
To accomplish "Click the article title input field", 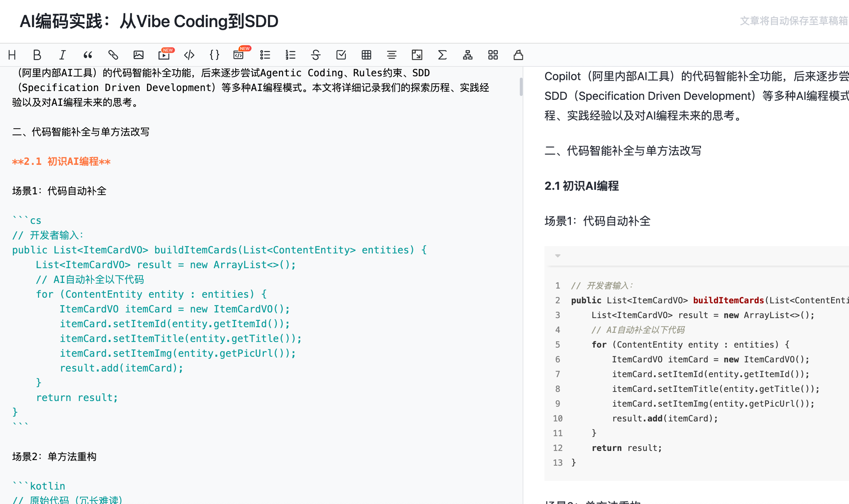I will coord(149,21).
